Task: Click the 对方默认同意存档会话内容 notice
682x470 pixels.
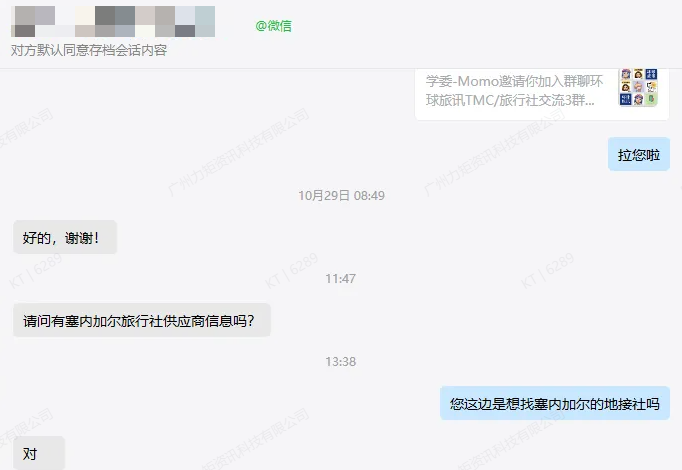Action: pos(89,50)
